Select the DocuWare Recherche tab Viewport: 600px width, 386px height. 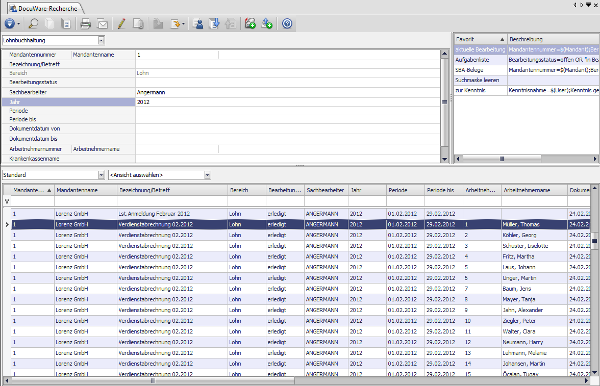(x=44, y=8)
